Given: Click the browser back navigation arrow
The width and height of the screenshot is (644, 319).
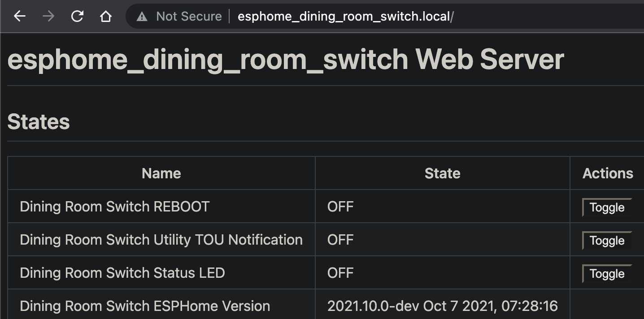Looking at the screenshot, I should pyautogui.click(x=19, y=16).
